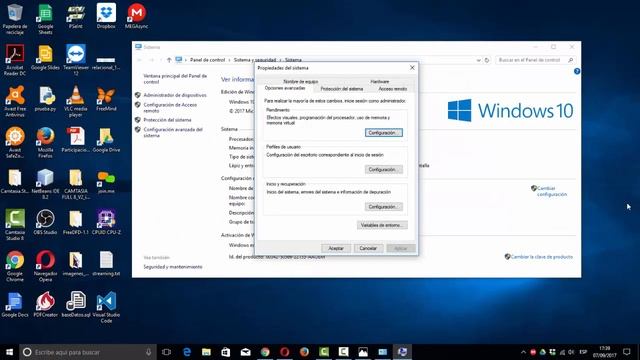Open File Explorer from the taskbar
This screenshot has width=640, height=360.
pos(206,352)
